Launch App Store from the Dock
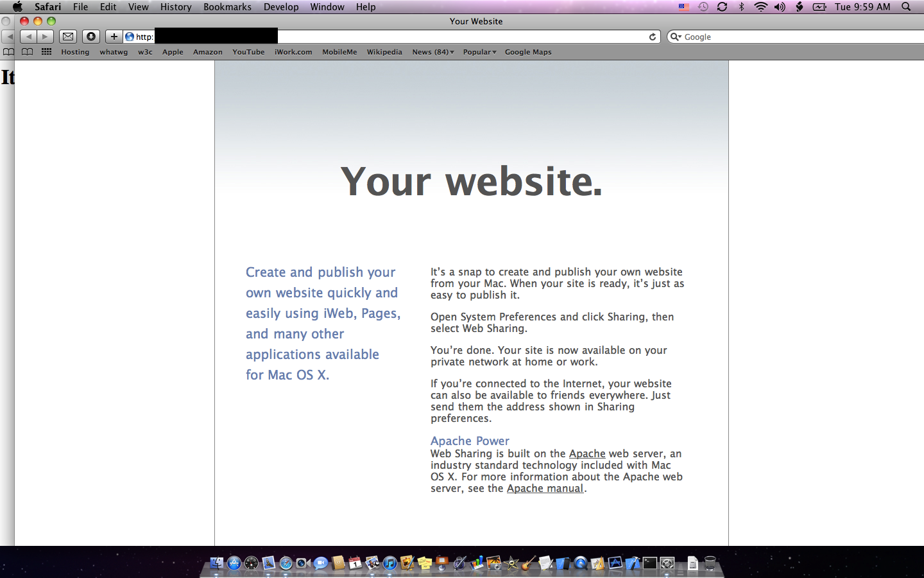 pyautogui.click(x=234, y=563)
